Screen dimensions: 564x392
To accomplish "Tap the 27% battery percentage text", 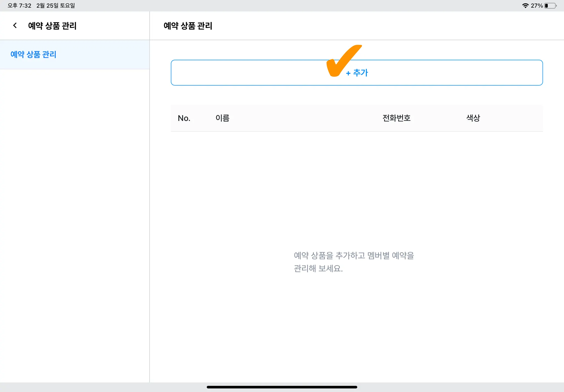I will click(536, 6).
